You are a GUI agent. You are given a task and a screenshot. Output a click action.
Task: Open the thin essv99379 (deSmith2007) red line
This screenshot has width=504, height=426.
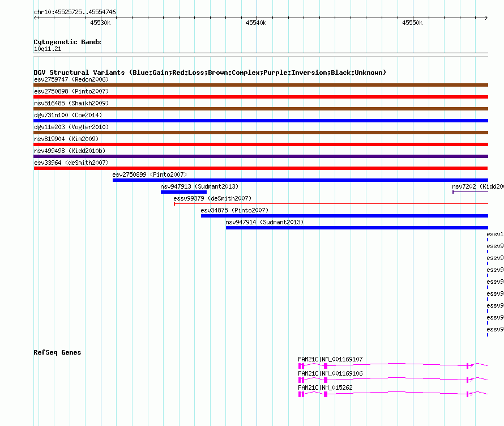(331, 204)
